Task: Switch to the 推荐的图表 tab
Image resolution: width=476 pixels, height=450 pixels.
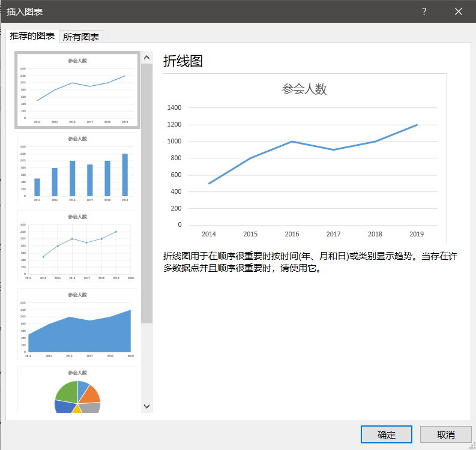Action: pyautogui.click(x=32, y=36)
